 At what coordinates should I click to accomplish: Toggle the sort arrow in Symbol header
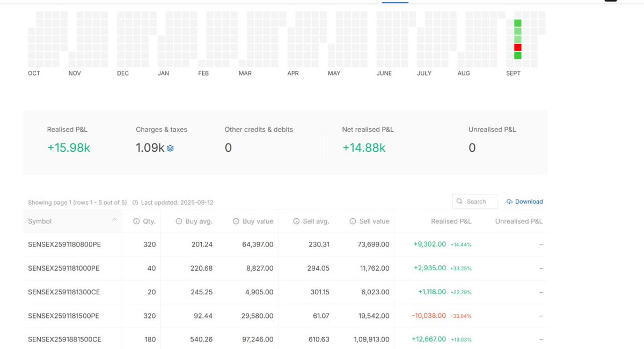(x=114, y=220)
